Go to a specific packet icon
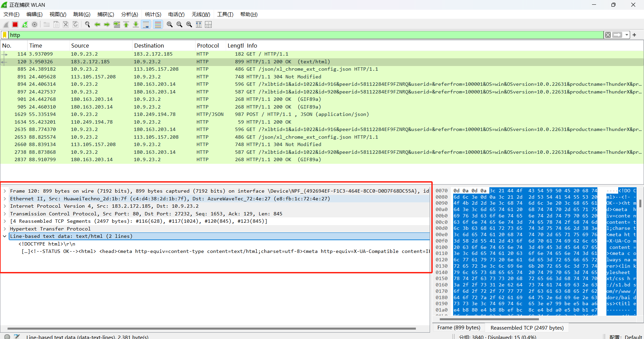The height and width of the screenshot is (339, 644). click(117, 24)
